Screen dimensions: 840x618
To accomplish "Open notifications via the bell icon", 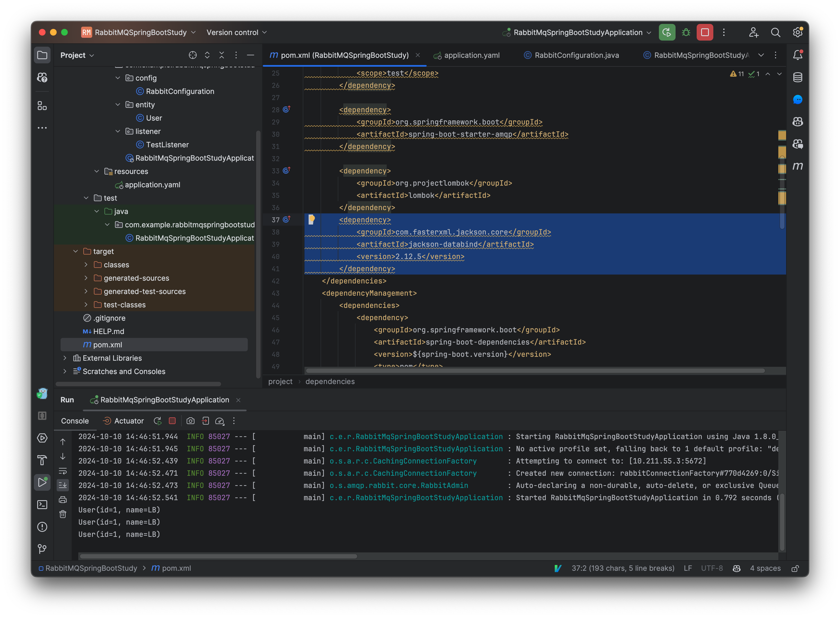I will [x=797, y=55].
